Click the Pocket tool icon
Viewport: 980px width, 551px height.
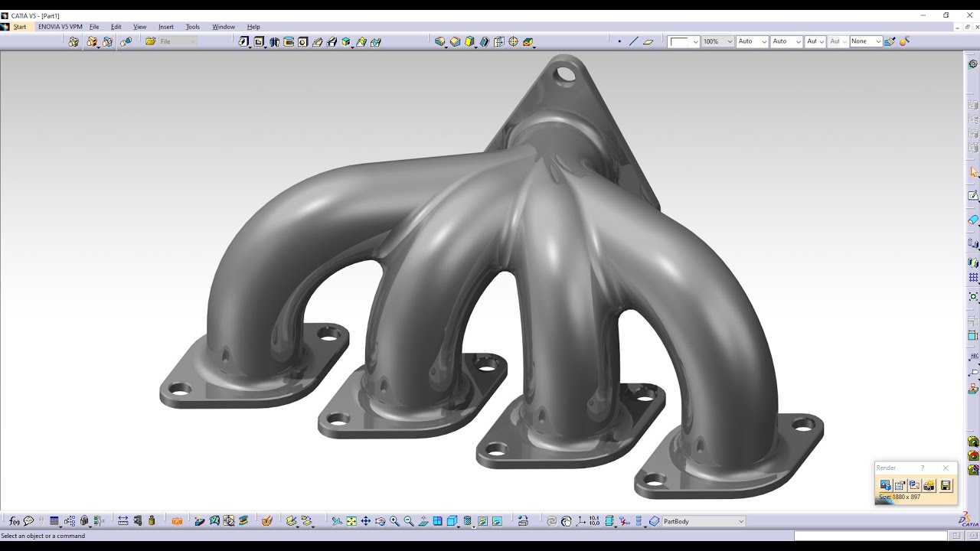(x=260, y=41)
